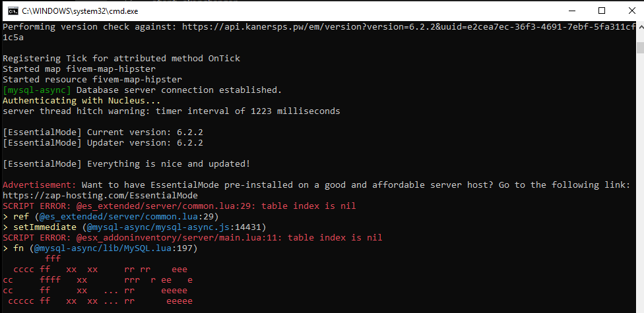644x313 pixels.
Task: Click the cmd.exe icon in title bar
Action: 13,11
